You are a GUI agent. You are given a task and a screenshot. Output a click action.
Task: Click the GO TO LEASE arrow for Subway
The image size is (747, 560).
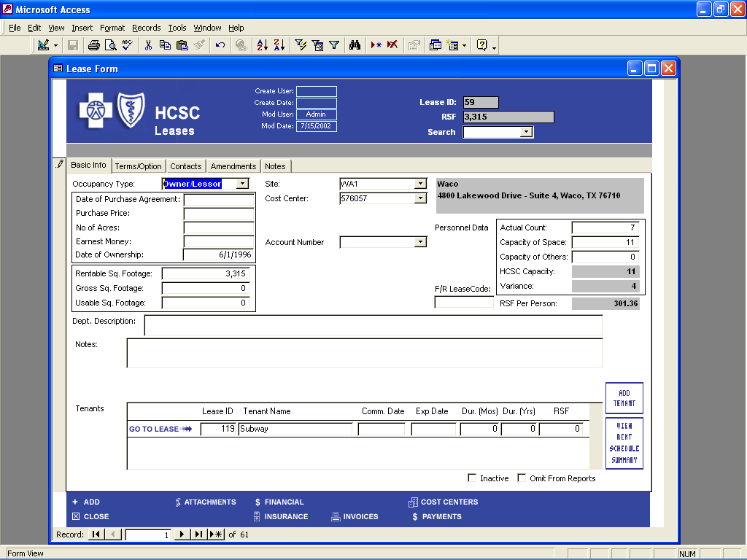tap(160, 429)
